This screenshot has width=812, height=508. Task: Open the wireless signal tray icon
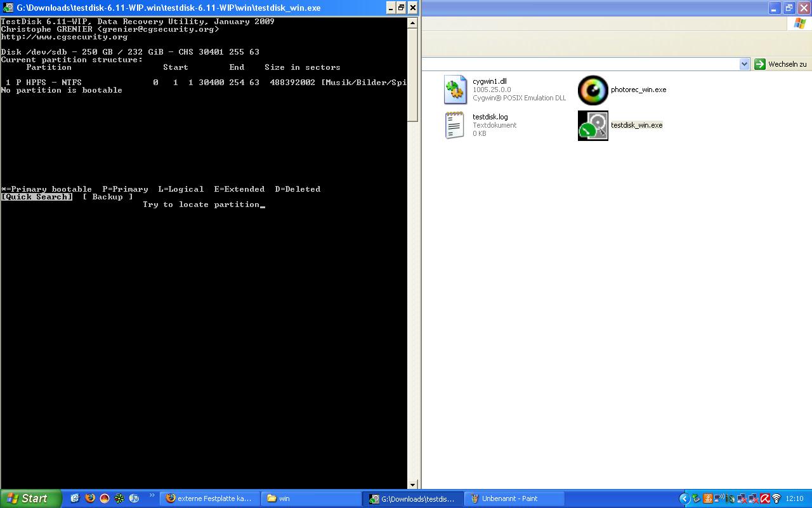(x=776, y=499)
